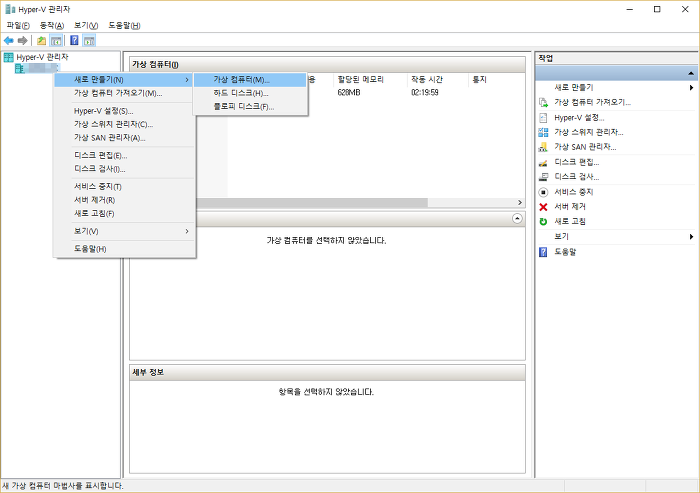Select 새로 만들기(N) in the context menu
Viewport: 700px width, 493px height.
[x=125, y=79]
